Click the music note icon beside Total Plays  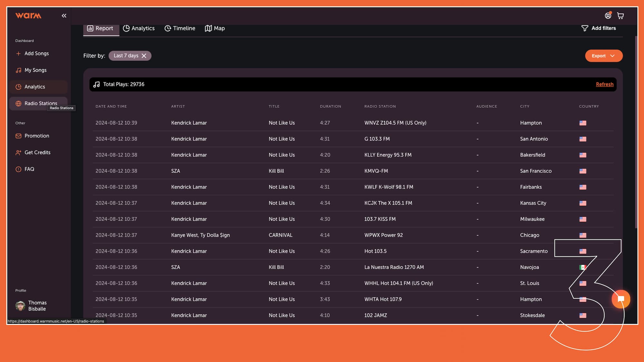point(96,84)
